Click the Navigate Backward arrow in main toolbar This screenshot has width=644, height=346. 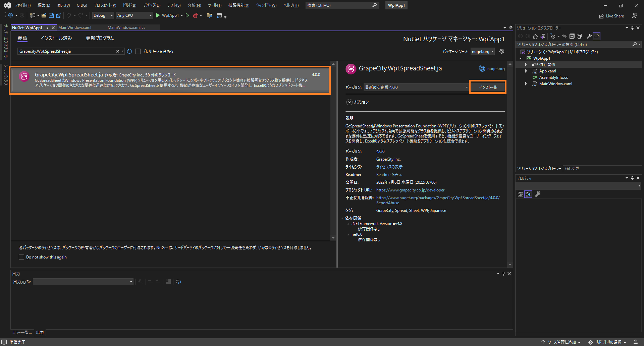(x=10, y=15)
